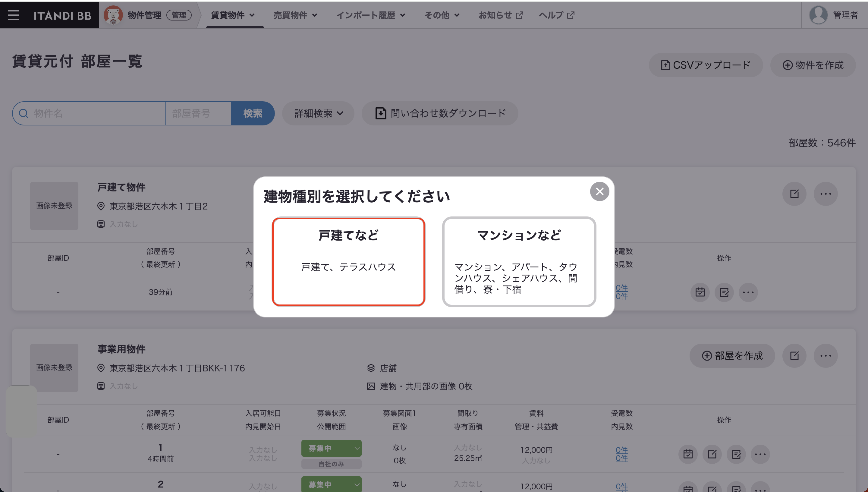Close the 建物種別 dialog
This screenshot has height=492, width=868.
[599, 192]
